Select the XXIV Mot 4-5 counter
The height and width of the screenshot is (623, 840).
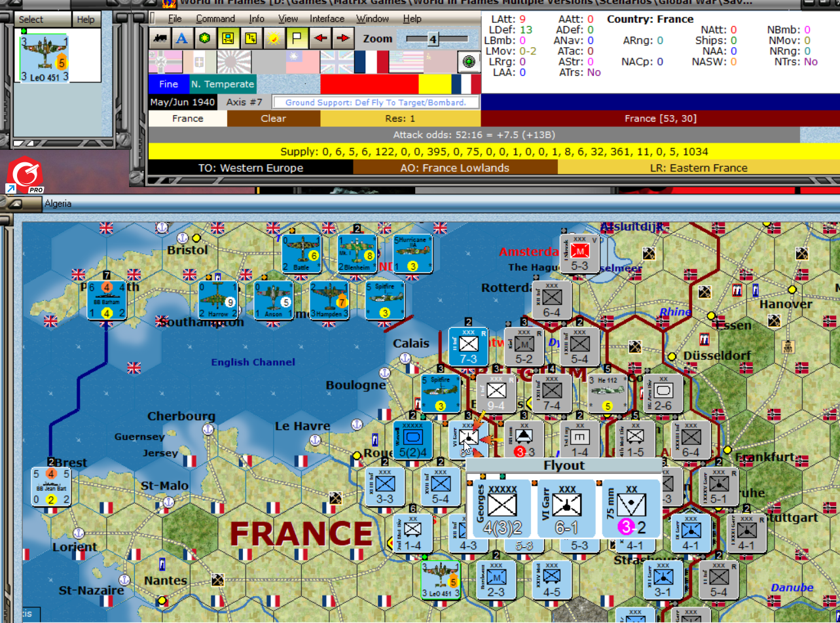click(x=552, y=580)
